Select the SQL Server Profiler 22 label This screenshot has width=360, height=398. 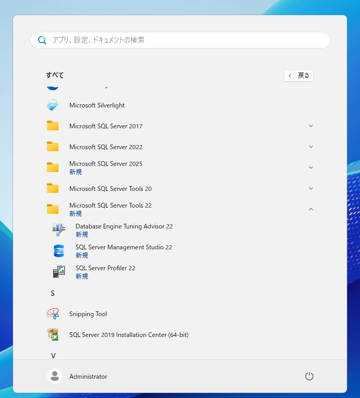[x=105, y=268]
